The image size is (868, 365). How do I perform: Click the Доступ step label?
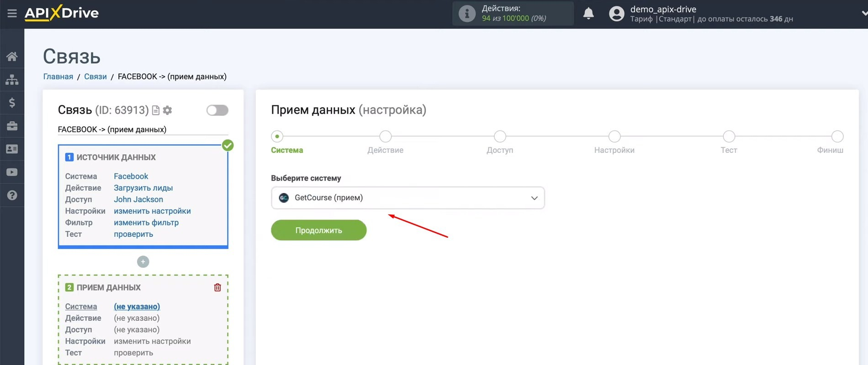click(x=500, y=150)
